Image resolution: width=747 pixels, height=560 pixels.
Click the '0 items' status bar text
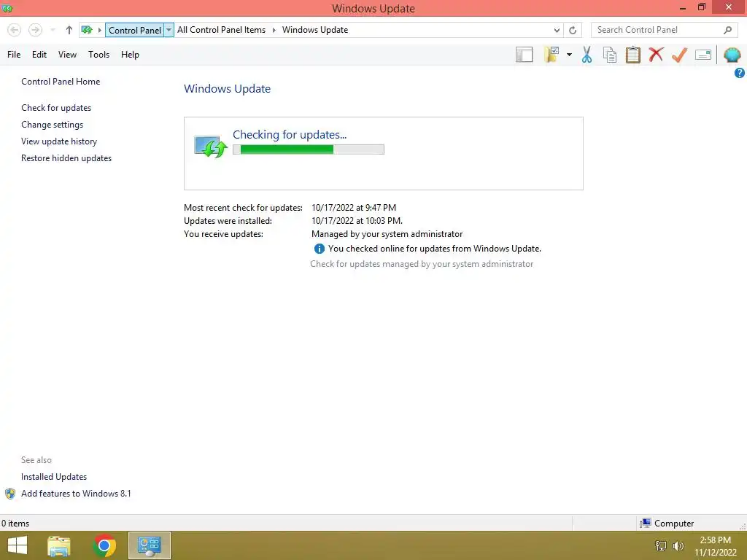[15, 524]
